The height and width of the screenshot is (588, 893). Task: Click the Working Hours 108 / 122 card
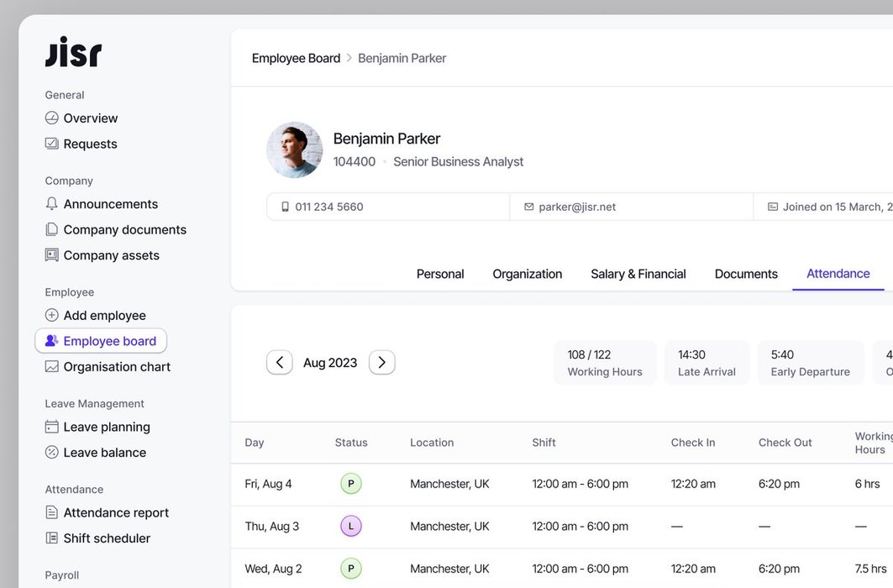coord(605,363)
